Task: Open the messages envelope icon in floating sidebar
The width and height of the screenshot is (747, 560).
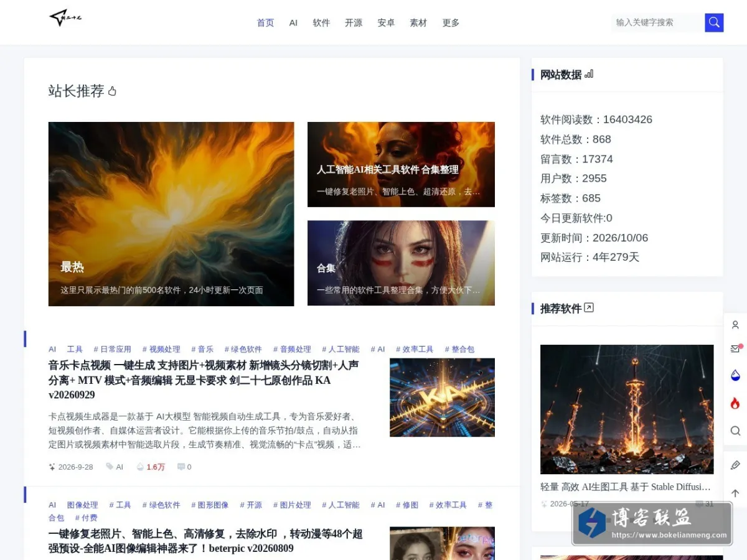Action: tap(735, 349)
